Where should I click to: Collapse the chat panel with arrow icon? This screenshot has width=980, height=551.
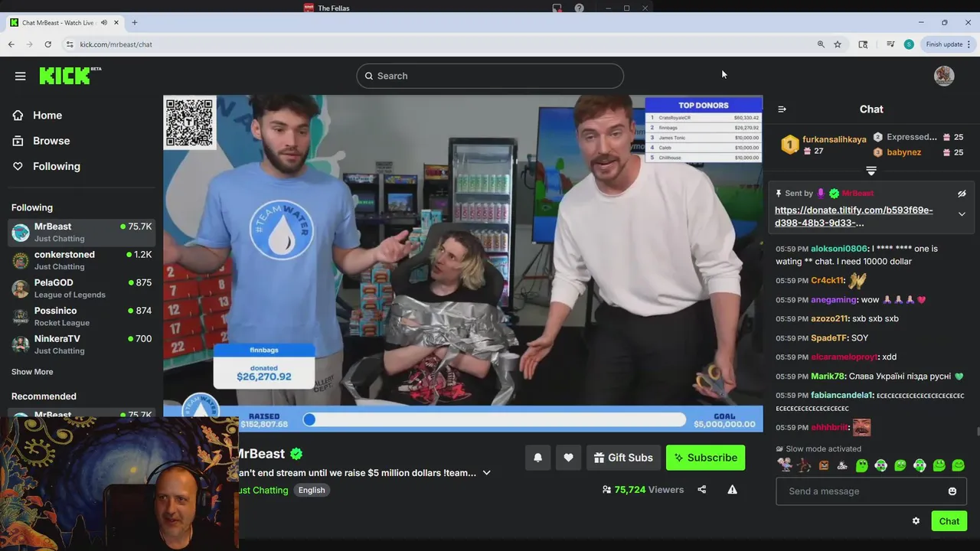782,109
